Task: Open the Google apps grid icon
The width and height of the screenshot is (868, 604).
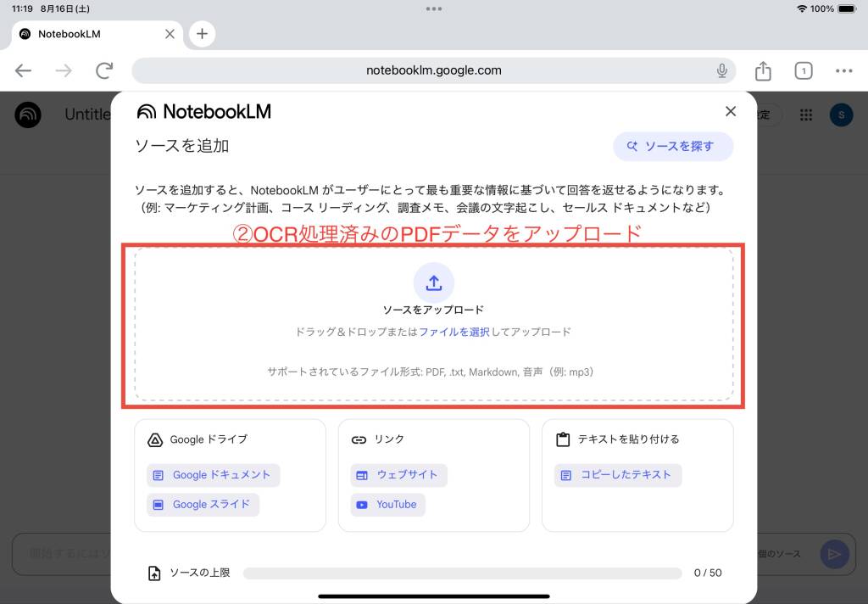Action: point(806,115)
